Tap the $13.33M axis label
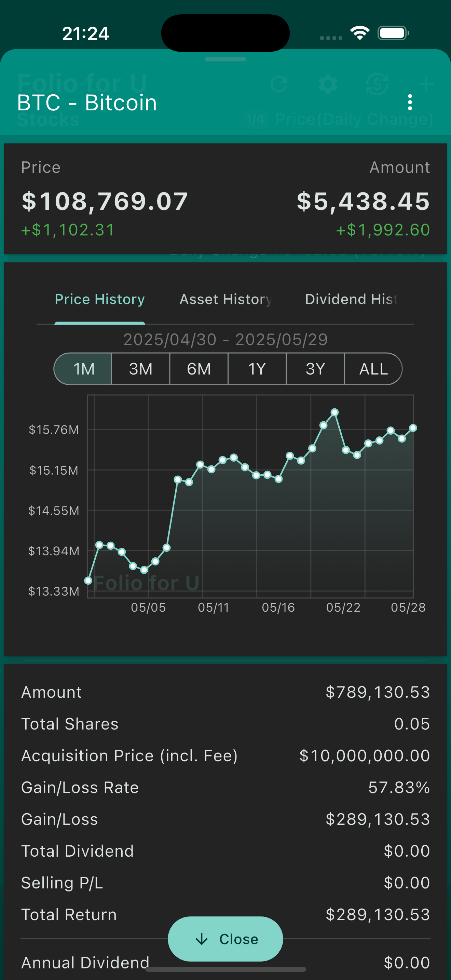 [x=54, y=591]
